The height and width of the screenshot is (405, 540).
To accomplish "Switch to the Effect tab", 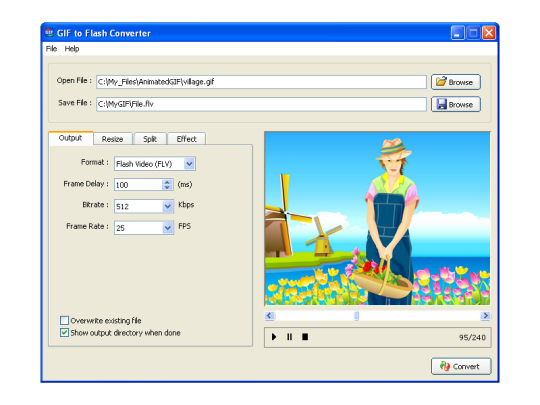I will [186, 139].
